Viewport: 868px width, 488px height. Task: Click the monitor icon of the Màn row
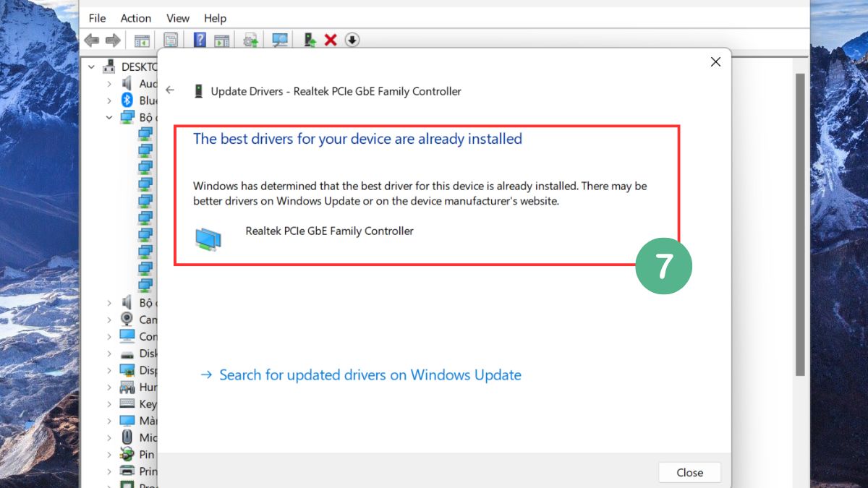point(127,421)
